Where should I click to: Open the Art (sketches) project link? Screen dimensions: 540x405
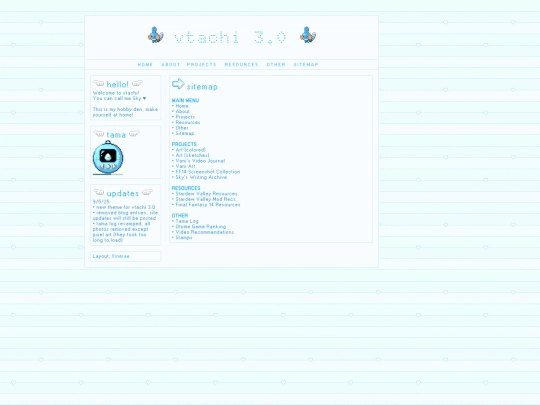pyautogui.click(x=193, y=156)
